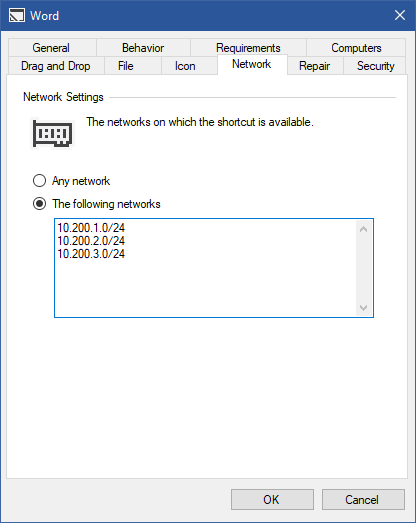Click the network adapter card icon
The image size is (416, 523).
(x=52, y=133)
